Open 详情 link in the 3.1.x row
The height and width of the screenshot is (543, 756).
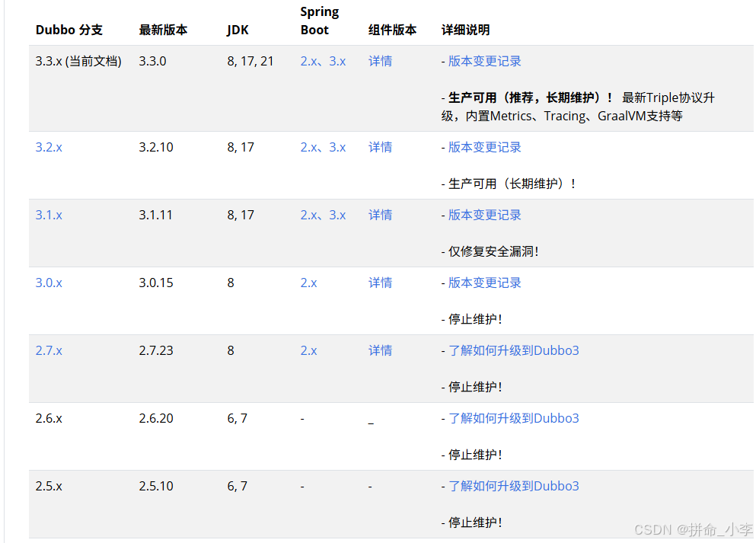coord(381,215)
